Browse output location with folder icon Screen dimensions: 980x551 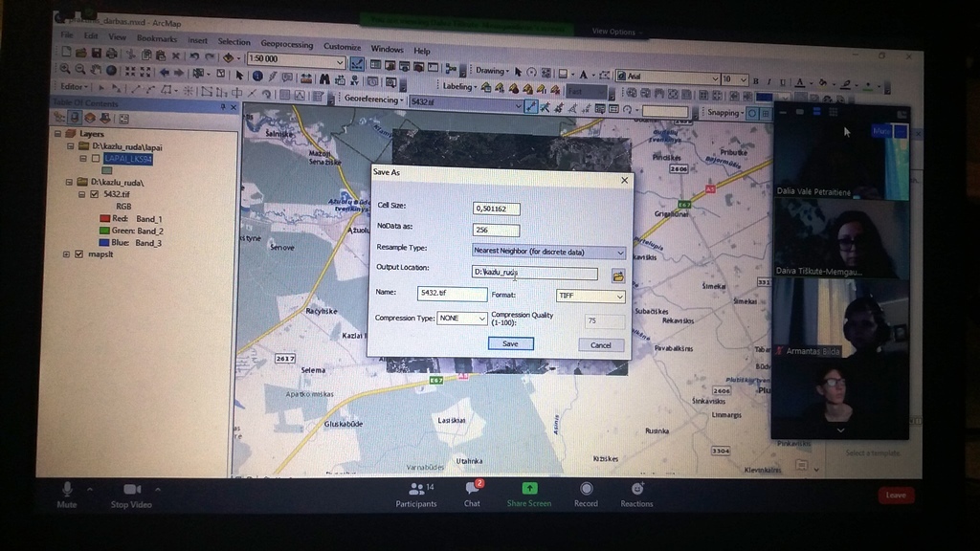(617, 275)
